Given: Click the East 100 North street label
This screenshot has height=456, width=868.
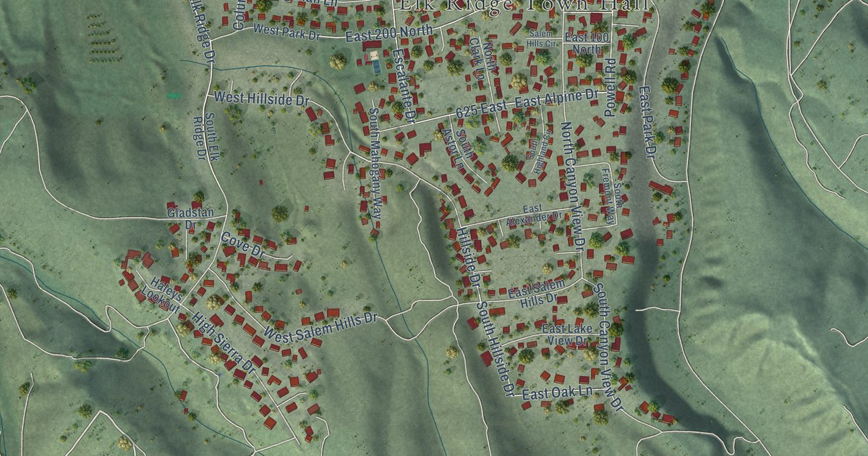Looking at the screenshot, I should tap(587, 43).
